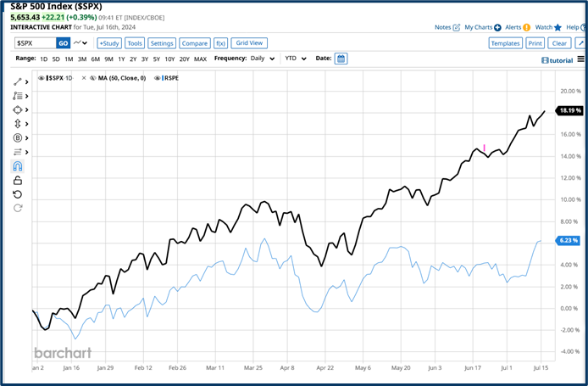Click the 18.19 % SPX price label
Viewport: 588px width, 386px height.
pyautogui.click(x=569, y=110)
